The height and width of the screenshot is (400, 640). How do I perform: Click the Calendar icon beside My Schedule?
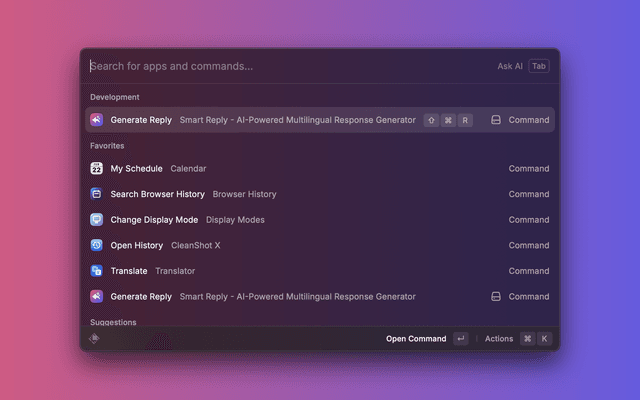97,169
